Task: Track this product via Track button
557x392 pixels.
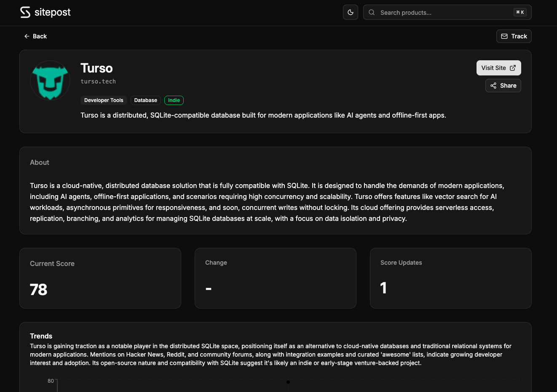Action: tap(514, 36)
